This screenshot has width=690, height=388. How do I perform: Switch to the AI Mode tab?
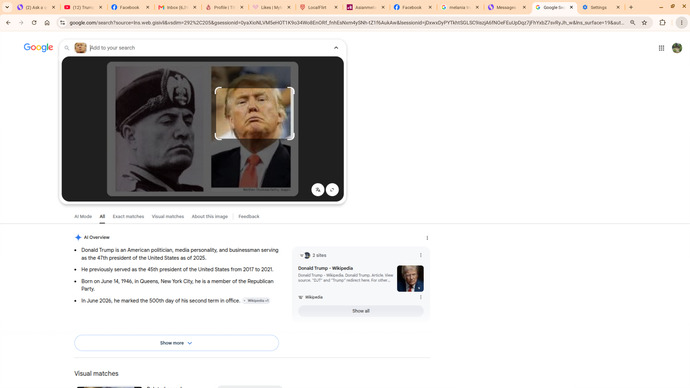point(83,216)
